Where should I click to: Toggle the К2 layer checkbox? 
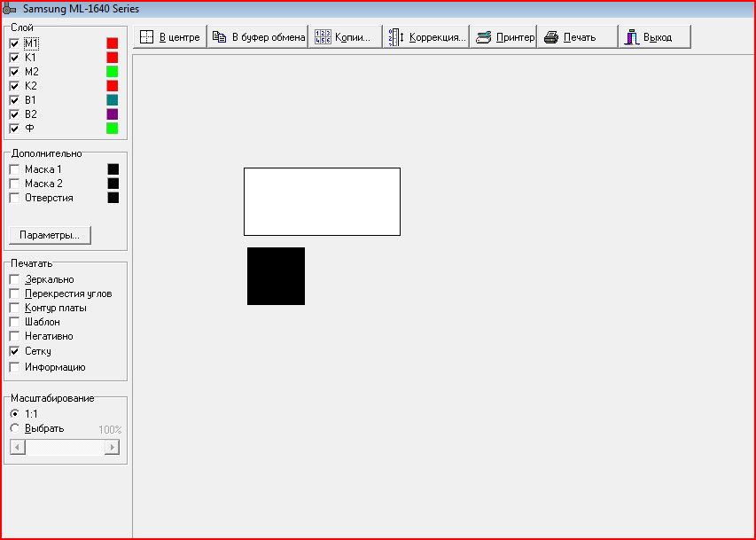pyautogui.click(x=14, y=86)
